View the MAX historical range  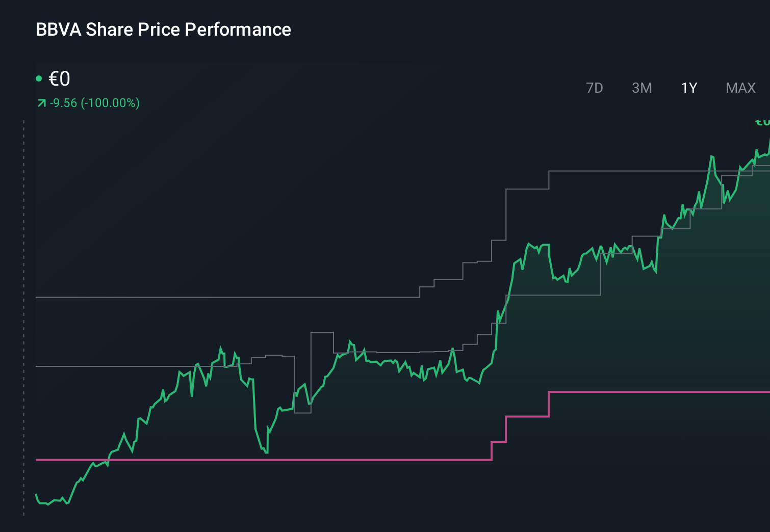point(740,88)
